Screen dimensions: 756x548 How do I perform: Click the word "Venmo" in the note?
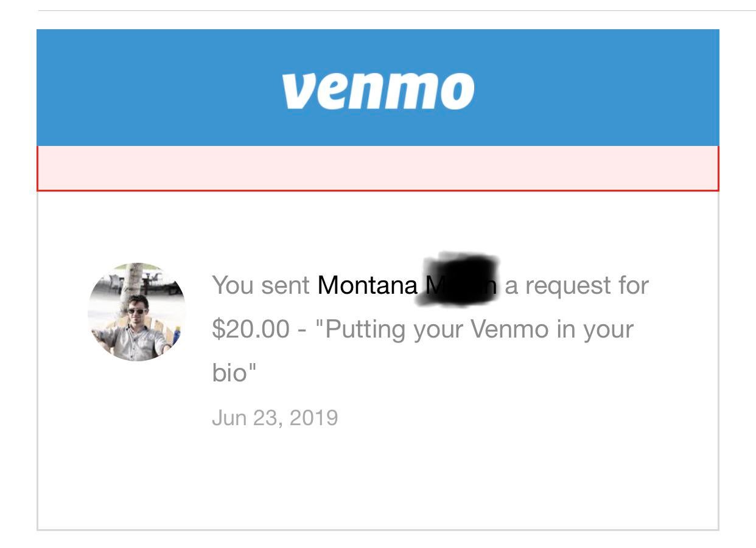tap(509, 329)
